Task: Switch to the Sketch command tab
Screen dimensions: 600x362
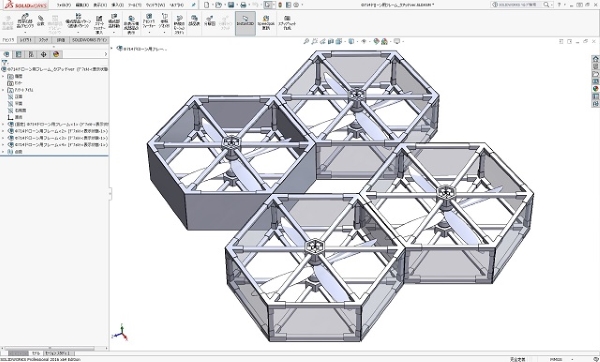Action: pos(43,40)
